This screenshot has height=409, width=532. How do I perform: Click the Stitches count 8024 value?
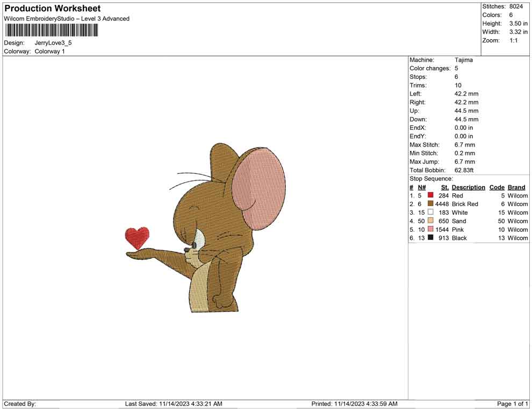(517, 6)
